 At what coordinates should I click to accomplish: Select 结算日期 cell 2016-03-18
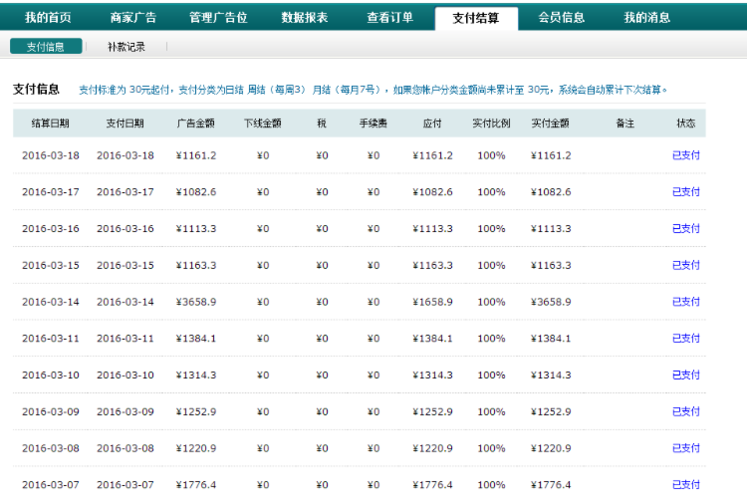[x=50, y=156]
